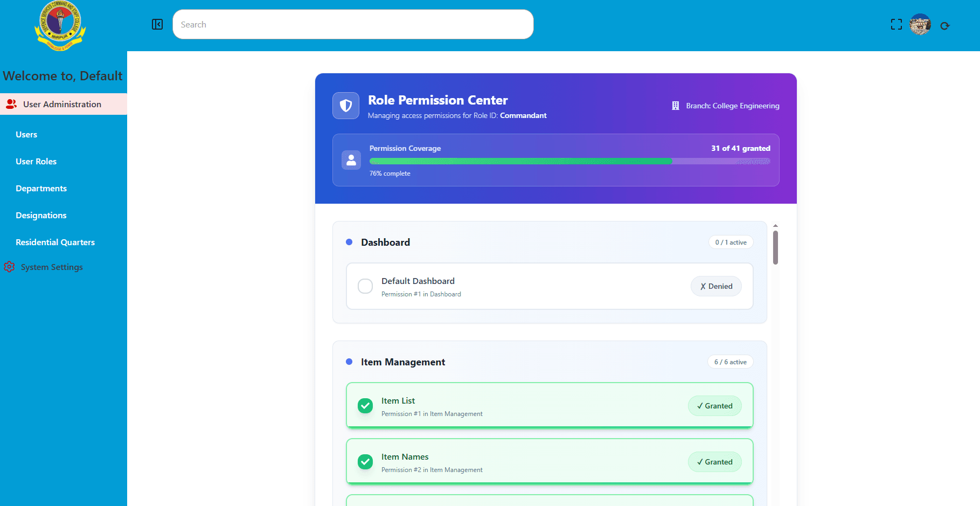Open the user profile avatar

[x=920, y=24]
